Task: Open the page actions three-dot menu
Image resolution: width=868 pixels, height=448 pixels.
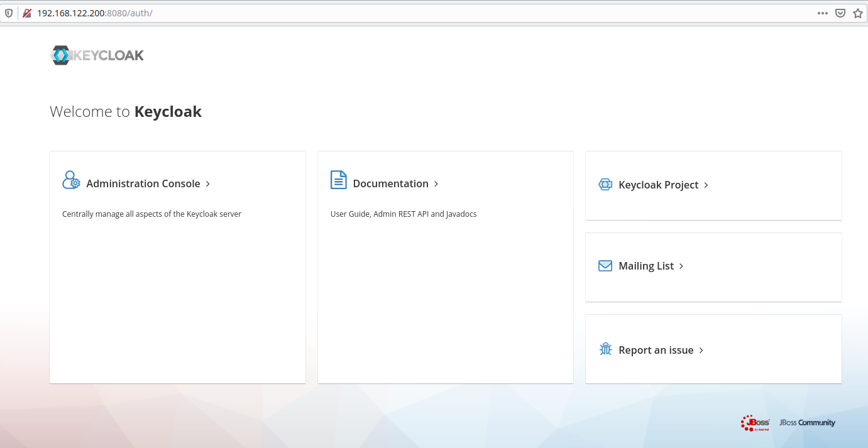Action: pyautogui.click(x=822, y=13)
